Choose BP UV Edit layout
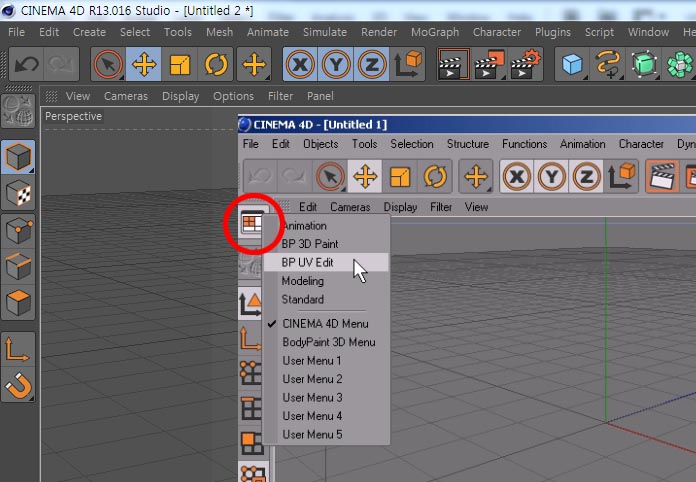Viewport: 696px width, 482px height. [326, 262]
